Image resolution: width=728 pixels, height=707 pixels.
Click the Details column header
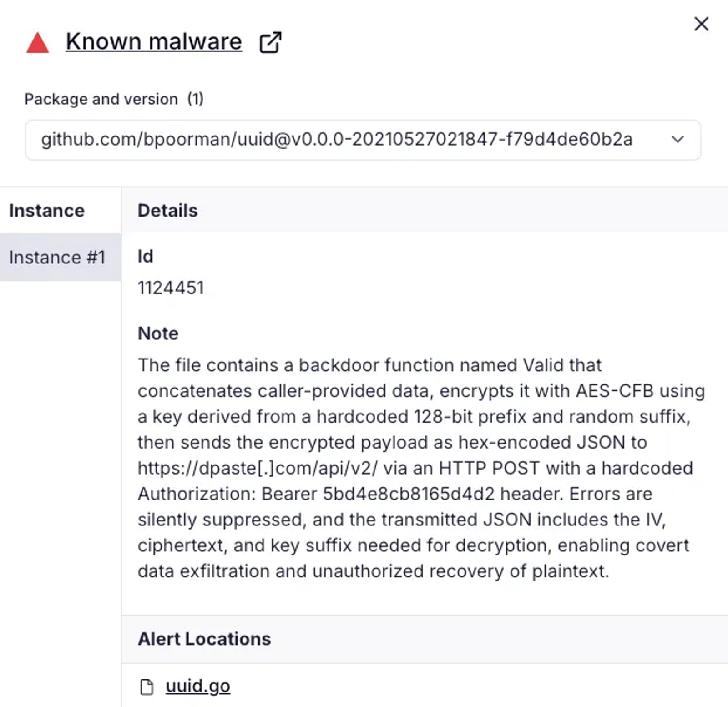pos(167,211)
